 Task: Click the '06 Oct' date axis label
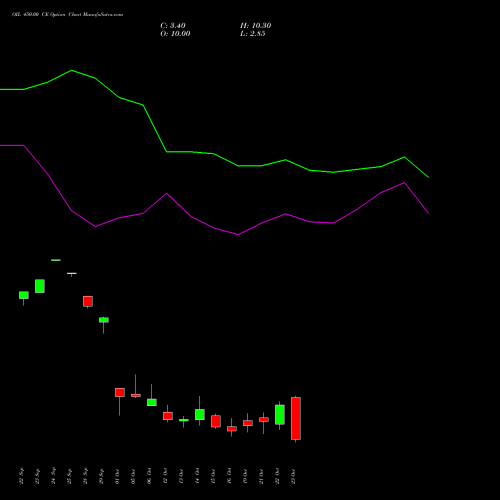149,476
